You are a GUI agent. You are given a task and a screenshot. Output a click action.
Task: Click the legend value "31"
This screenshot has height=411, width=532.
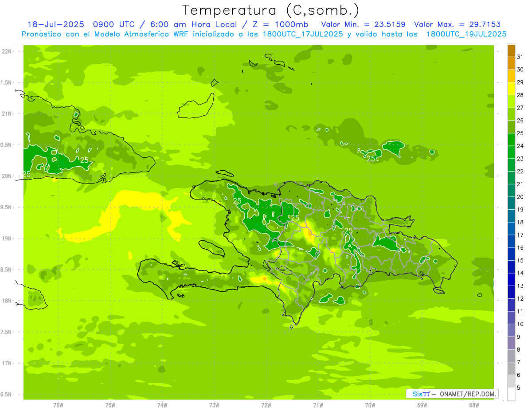click(520, 57)
